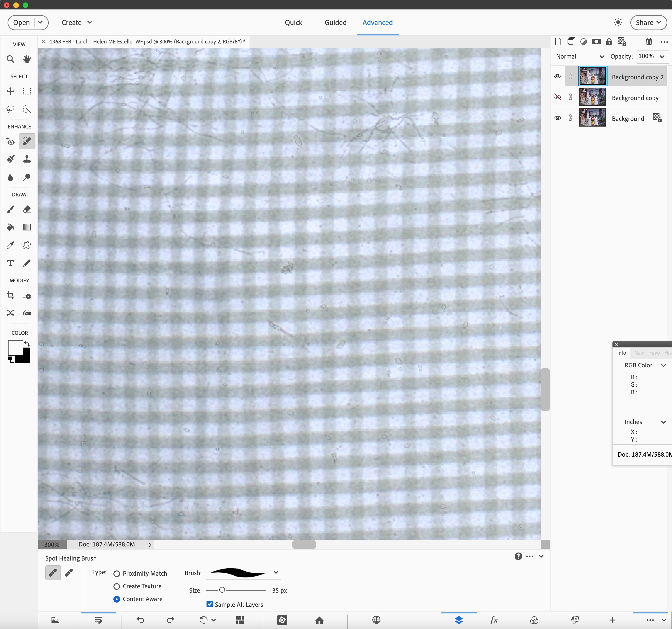Select the Horizontal Type tool

pyautogui.click(x=10, y=263)
